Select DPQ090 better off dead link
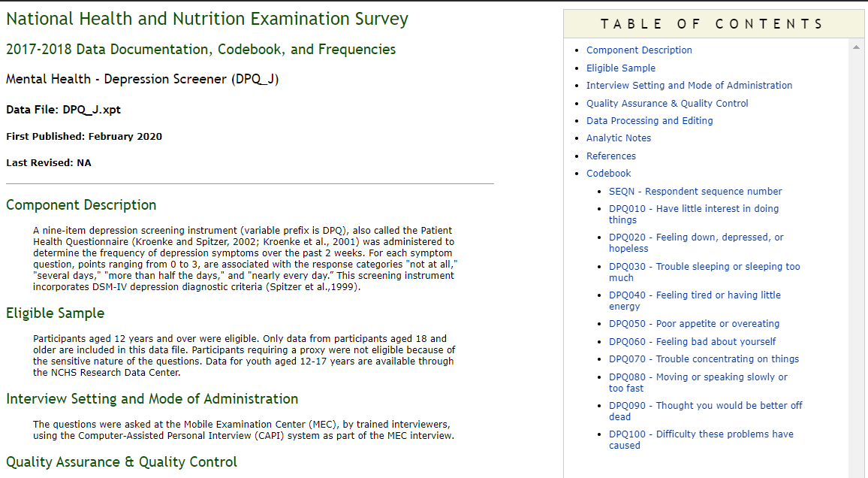This screenshot has width=868, height=478. pos(705,406)
